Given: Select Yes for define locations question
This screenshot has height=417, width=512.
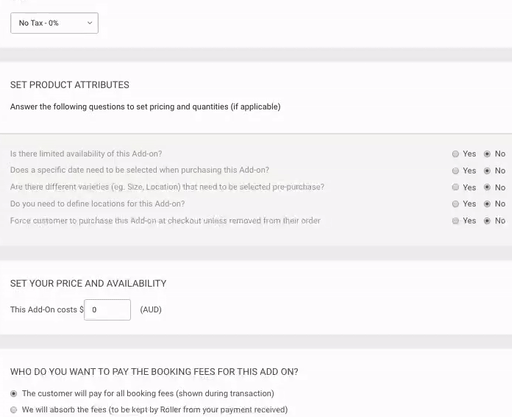Looking at the screenshot, I should point(455,204).
